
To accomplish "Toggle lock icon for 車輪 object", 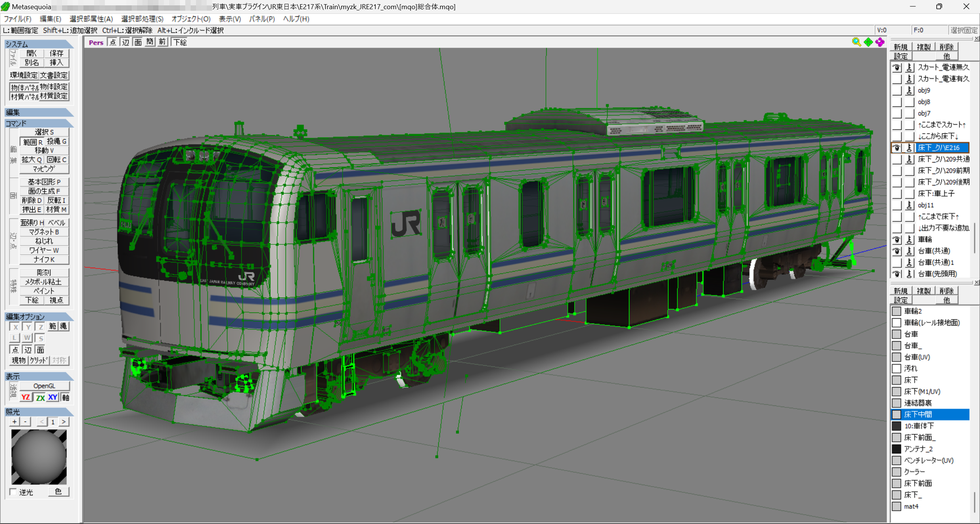I will coord(910,240).
